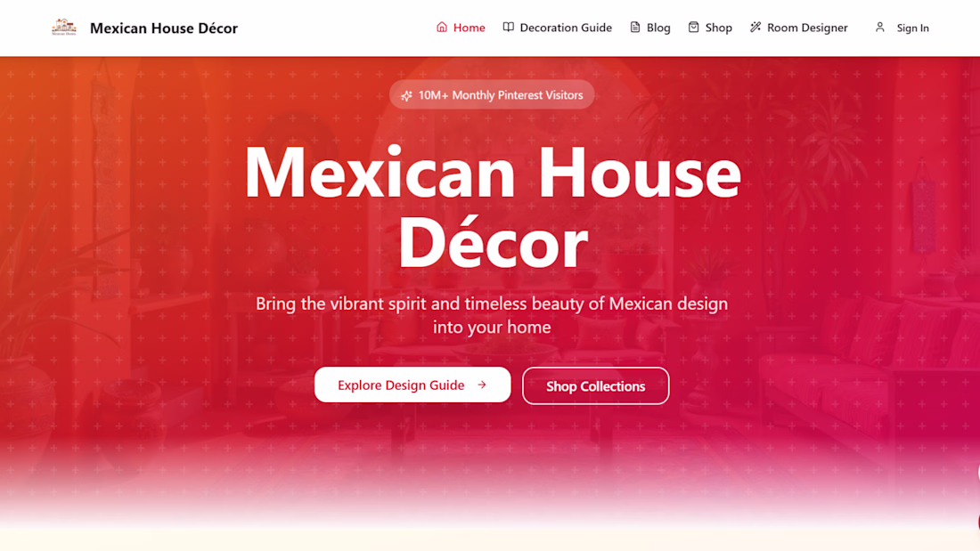Click the Shop Collections button
This screenshot has width=980, height=551.
point(596,386)
